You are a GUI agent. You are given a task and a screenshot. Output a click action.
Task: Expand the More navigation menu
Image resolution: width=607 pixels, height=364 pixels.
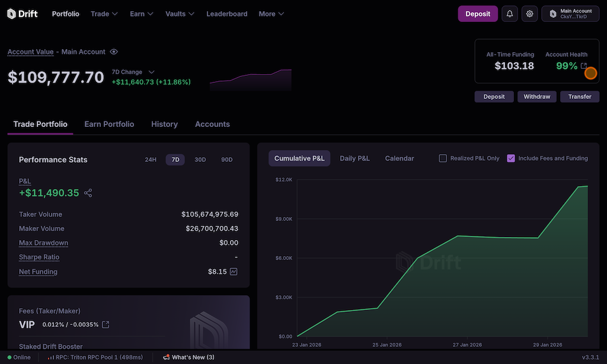point(271,14)
